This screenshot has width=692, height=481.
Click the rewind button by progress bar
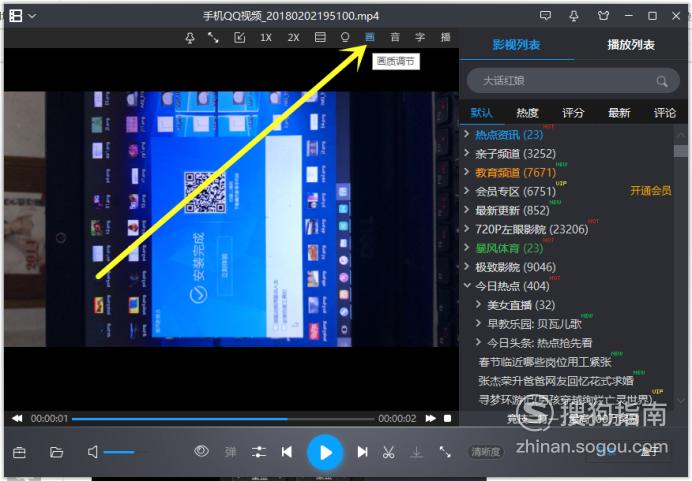[x=17, y=418]
